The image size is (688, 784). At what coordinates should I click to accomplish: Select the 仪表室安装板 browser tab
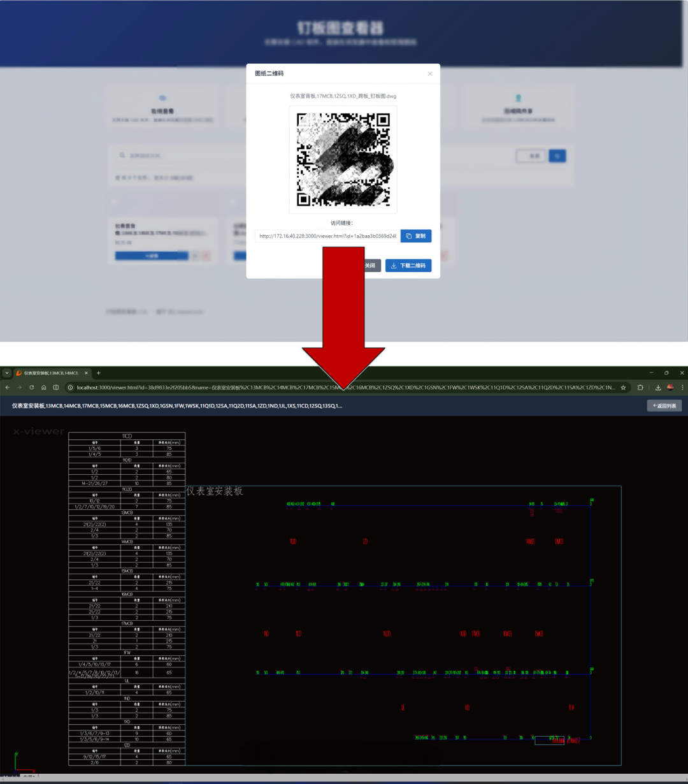click(51, 373)
